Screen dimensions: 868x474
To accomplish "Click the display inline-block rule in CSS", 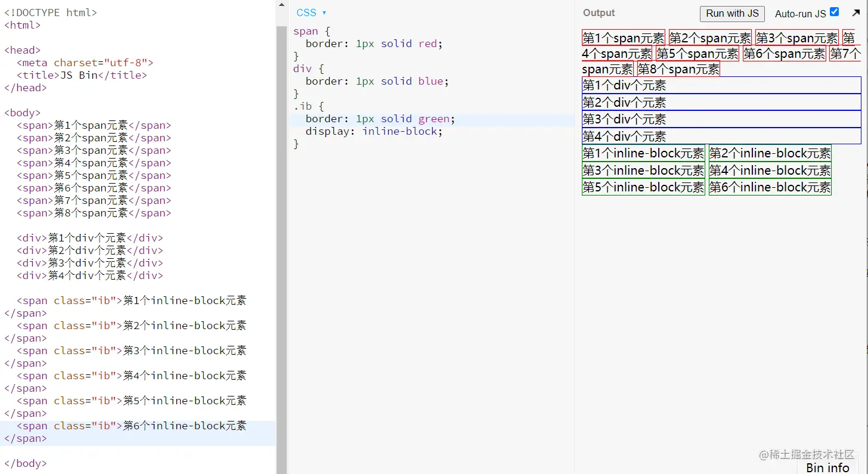I will pos(374,131).
